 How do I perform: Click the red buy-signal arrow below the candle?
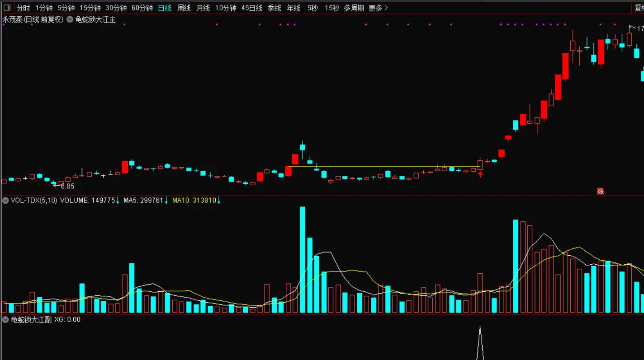coord(480,174)
